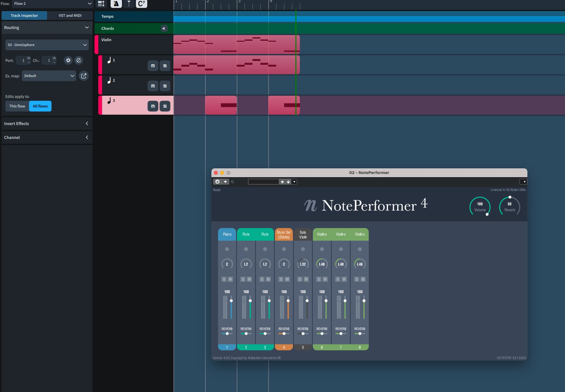Open endpoint setup gear icon in Routing
The image size is (565, 392).
(x=68, y=60)
